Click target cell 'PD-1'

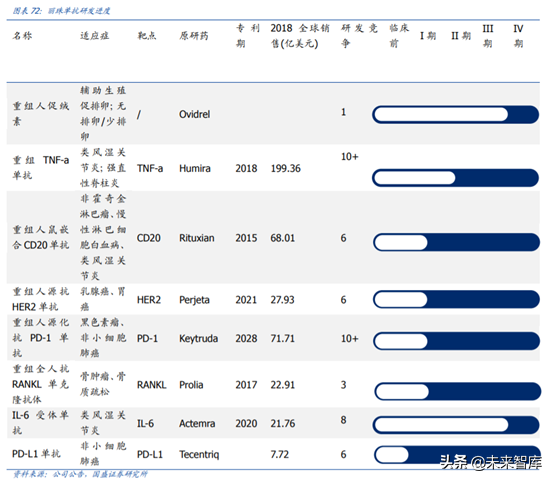147,339
